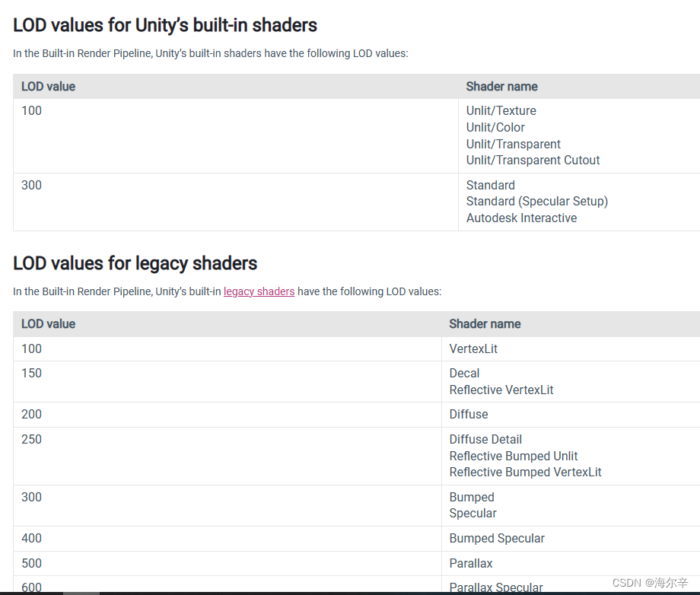
Task: Click the VertexLit shader entry
Action: tap(473, 349)
